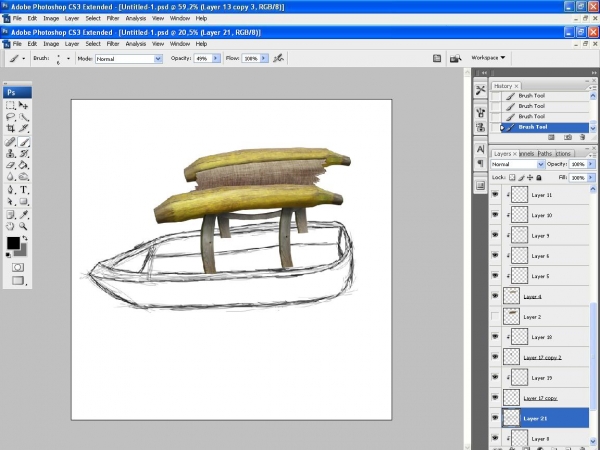Select the Slice tool

pos(23,129)
